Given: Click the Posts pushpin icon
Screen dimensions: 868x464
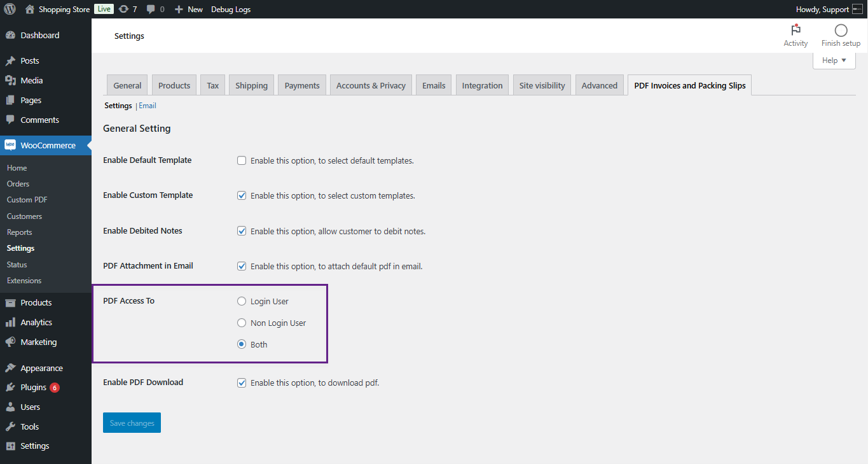Looking at the screenshot, I should (10, 61).
